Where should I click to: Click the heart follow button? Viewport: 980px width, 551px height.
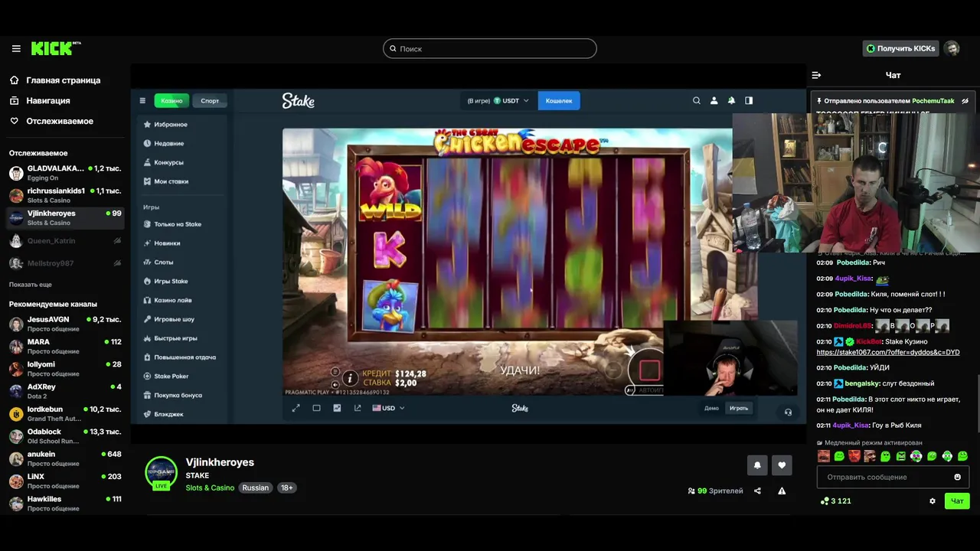pos(782,465)
